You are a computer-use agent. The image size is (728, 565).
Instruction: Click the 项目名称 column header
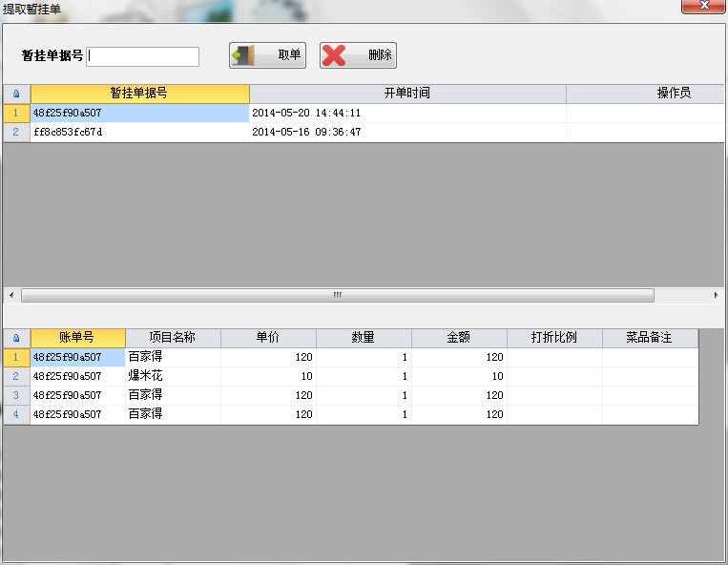[174, 338]
